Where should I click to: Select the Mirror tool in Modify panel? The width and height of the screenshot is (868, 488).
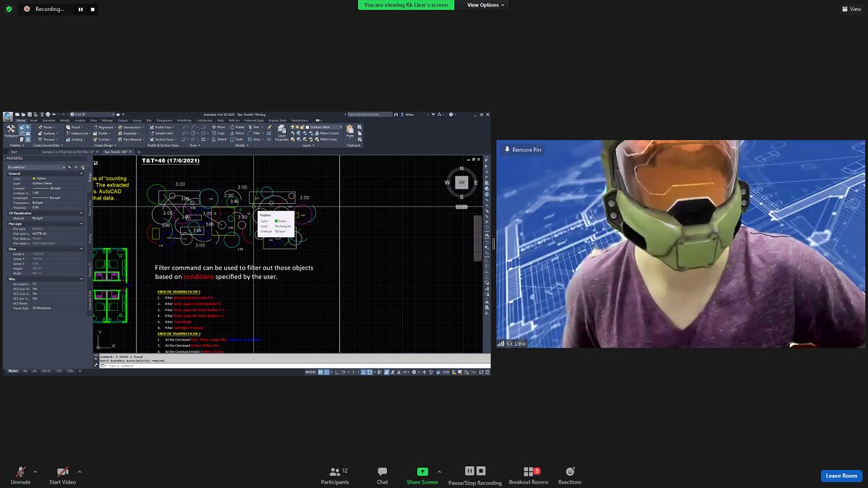click(237, 133)
